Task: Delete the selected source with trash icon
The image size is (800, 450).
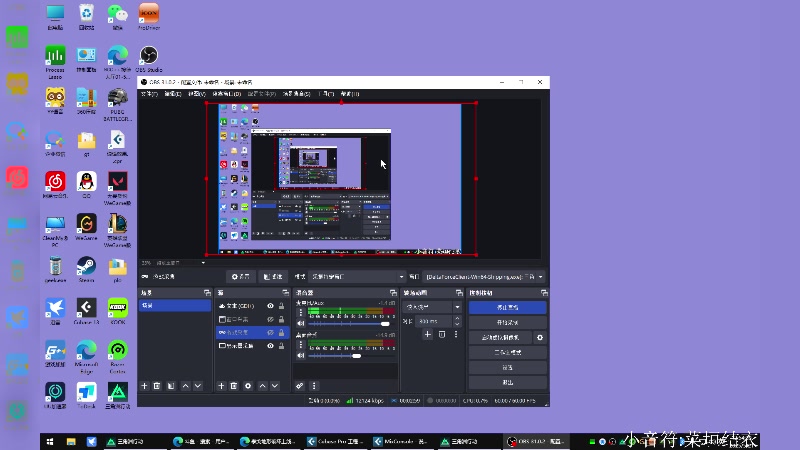Action: coord(234,386)
